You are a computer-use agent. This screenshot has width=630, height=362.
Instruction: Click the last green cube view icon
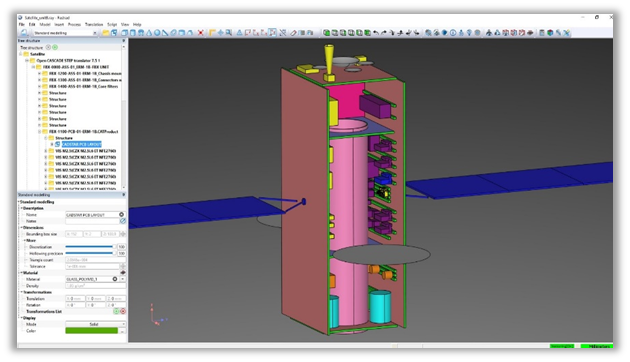(367, 33)
